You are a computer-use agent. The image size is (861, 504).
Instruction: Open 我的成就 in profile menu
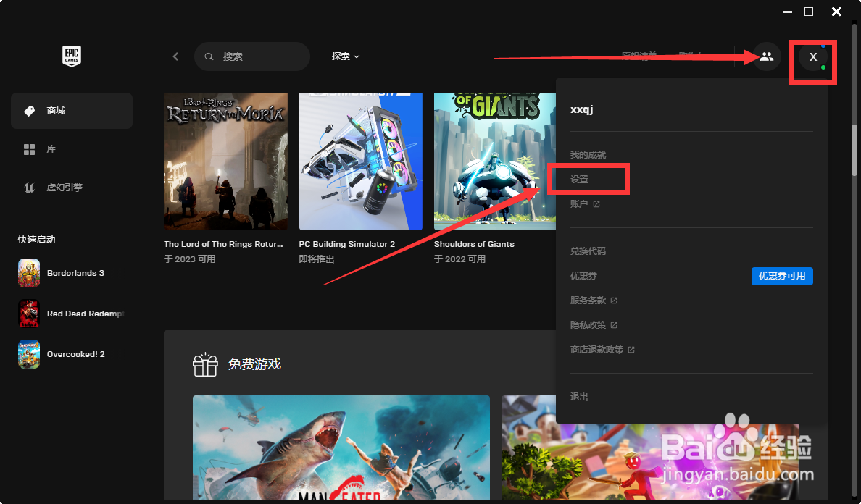coord(588,155)
